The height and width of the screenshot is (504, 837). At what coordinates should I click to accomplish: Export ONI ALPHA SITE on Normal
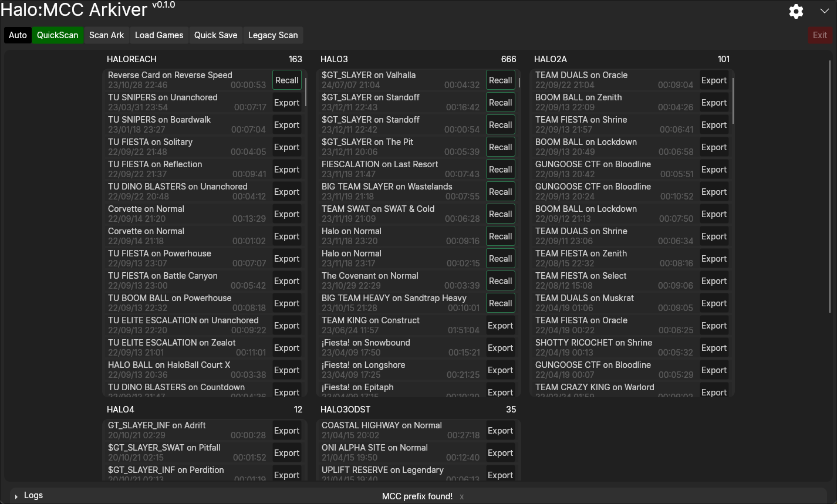501,453
